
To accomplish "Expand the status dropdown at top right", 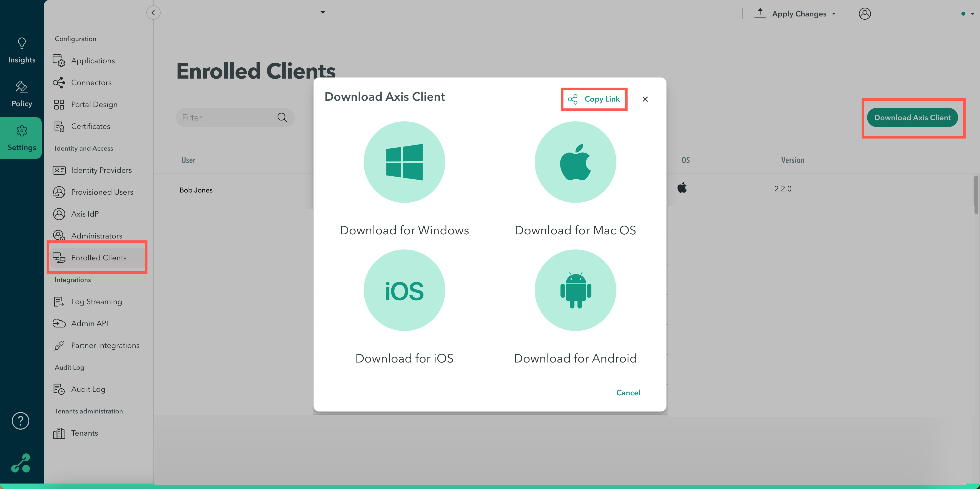I will (x=972, y=14).
